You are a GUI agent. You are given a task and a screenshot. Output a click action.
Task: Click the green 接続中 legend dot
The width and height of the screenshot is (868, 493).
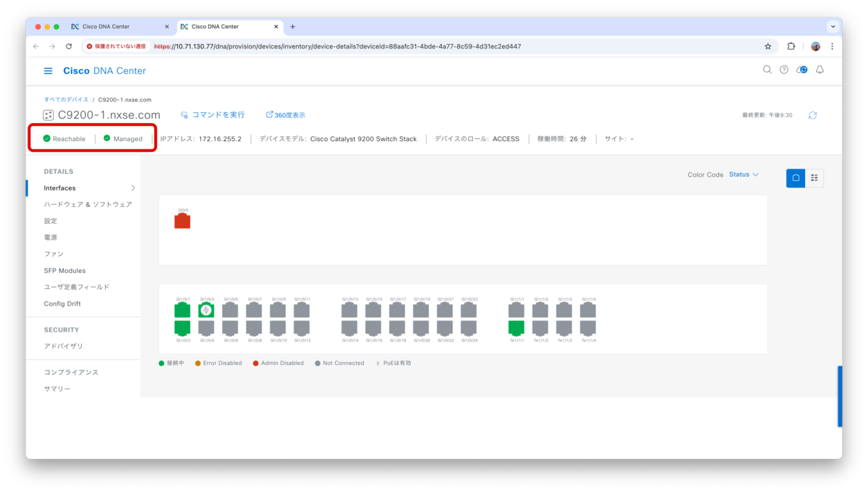point(161,363)
